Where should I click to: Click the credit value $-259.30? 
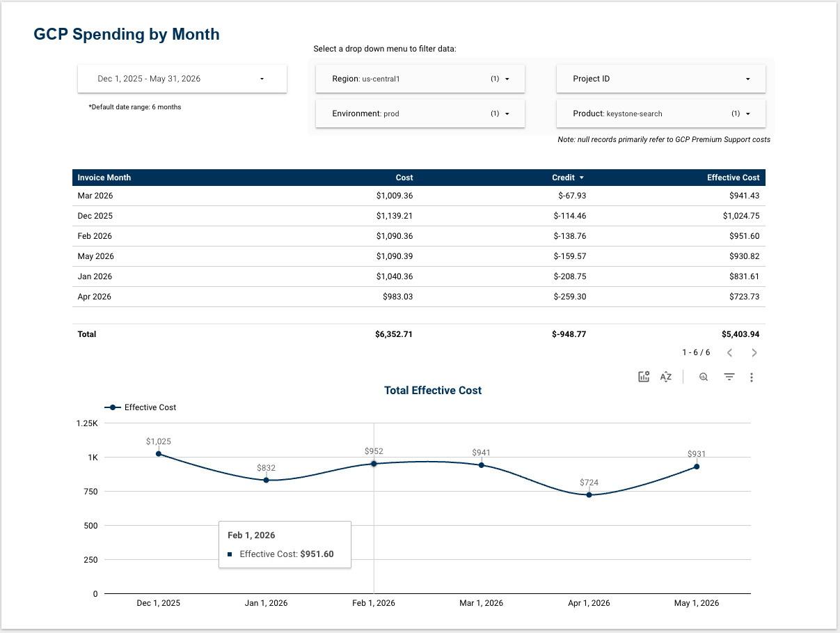570,297
